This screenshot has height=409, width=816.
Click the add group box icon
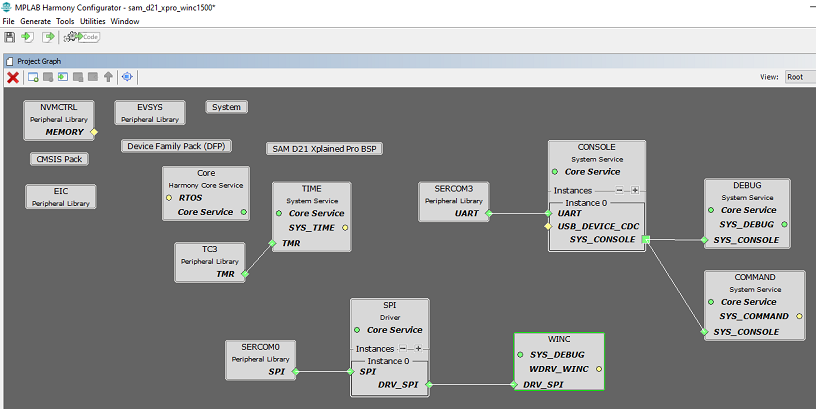click(x=33, y=77)
